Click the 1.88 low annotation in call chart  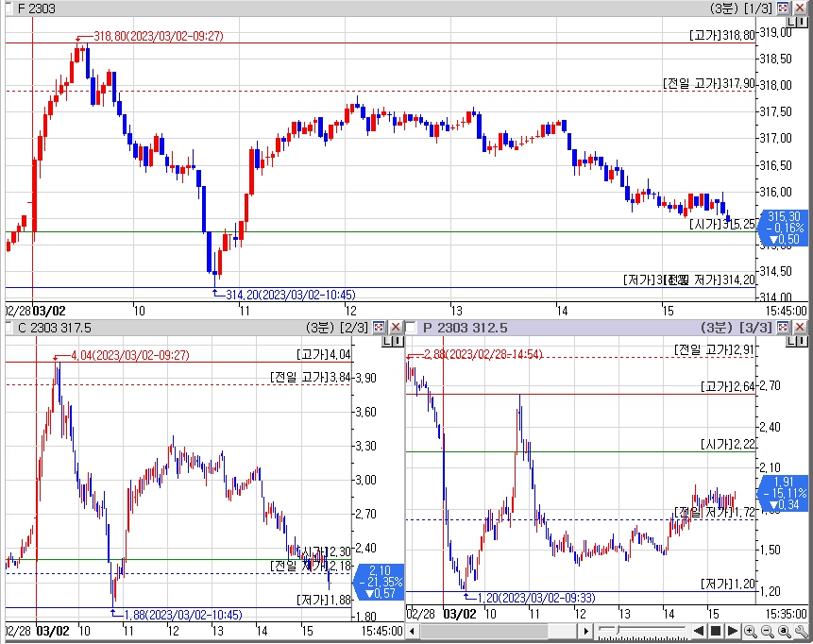pyautogui.click(x=183, y=615)
